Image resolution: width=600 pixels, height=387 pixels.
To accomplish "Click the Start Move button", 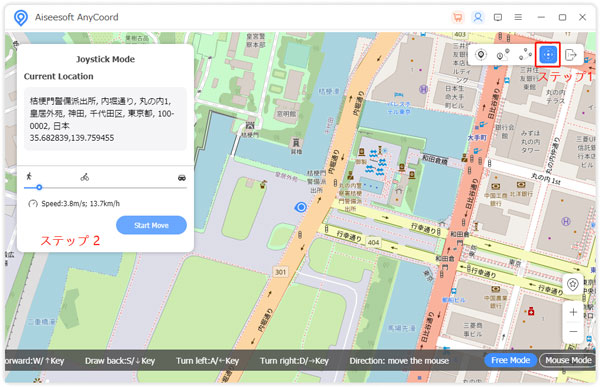I will (x=152, y=225).
